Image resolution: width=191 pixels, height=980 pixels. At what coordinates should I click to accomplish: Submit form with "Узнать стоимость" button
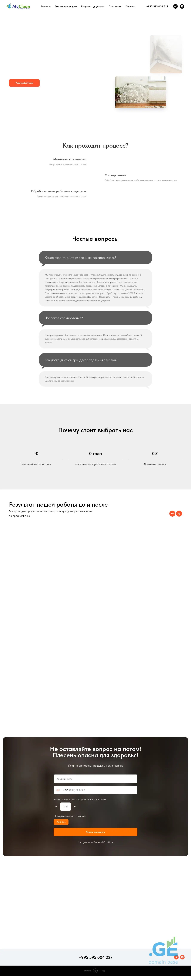tap(95, 832)
